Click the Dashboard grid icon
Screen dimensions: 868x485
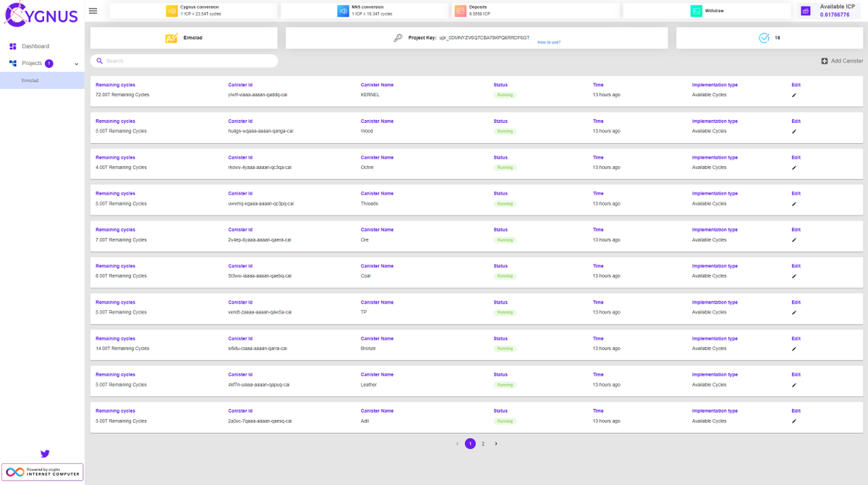coord(13,46)
